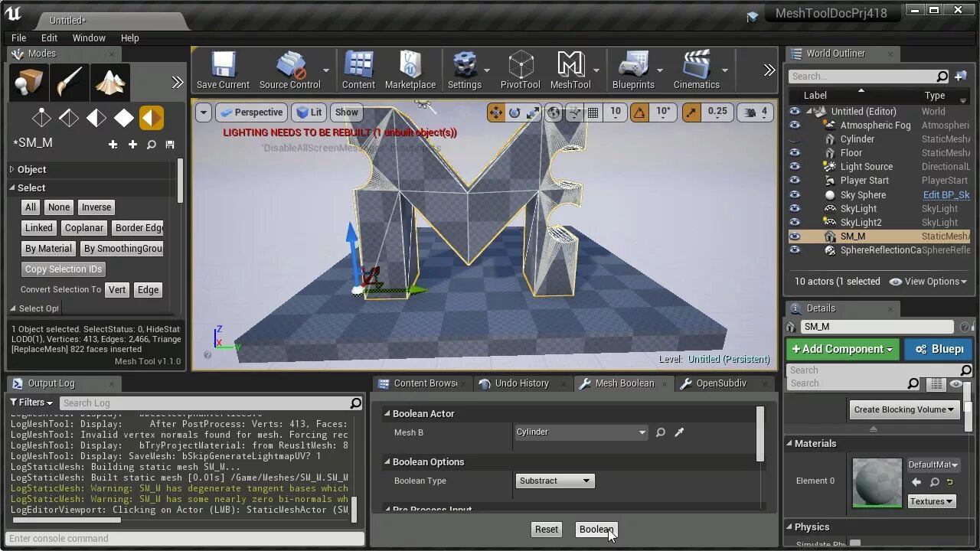The image size is (980, 551).
Task: Open the Edit menu
Action: click(x=49, y=38)
